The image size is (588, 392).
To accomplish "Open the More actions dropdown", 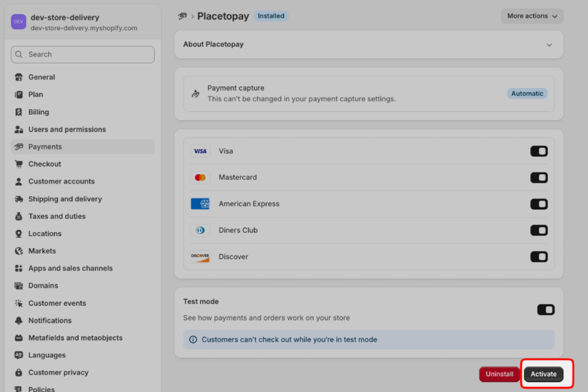I will [x=532, y=16].
